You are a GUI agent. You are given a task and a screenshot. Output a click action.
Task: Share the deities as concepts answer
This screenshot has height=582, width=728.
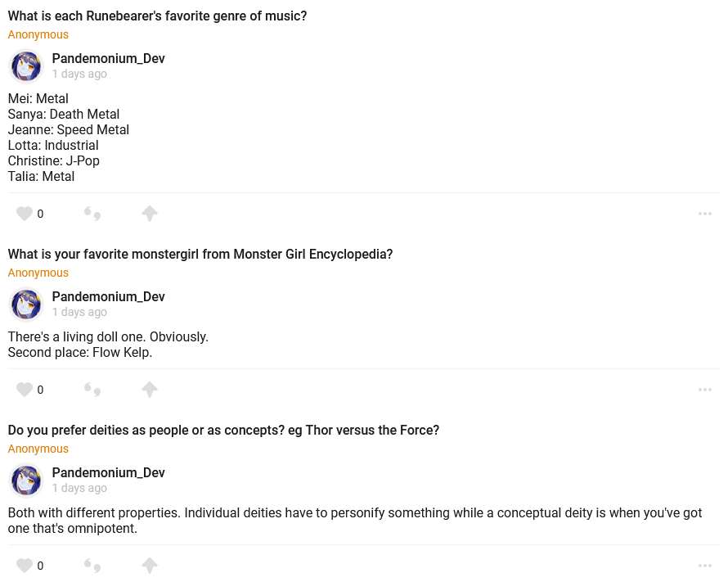(149, 566)
